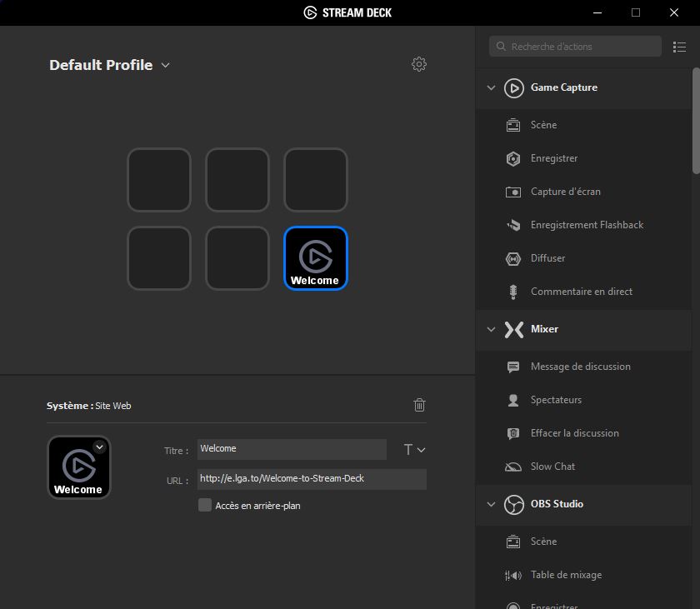Click the Titre input field

(x=292, y=449)
